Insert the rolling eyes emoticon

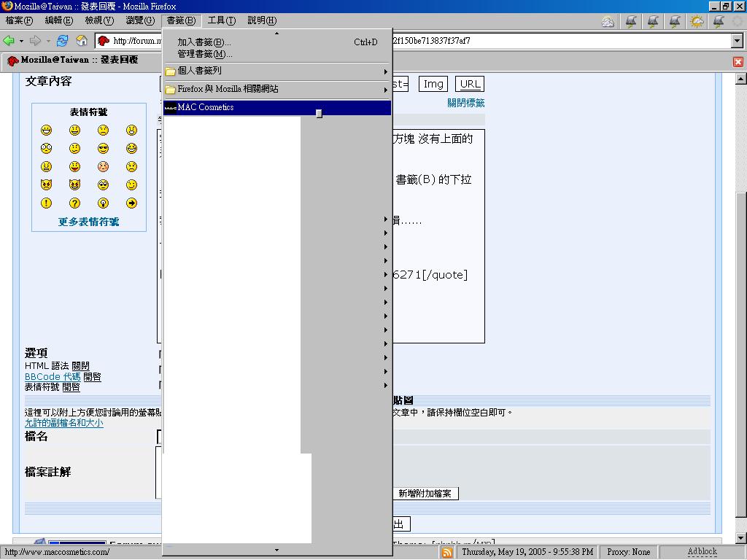[x=103, y=184]
